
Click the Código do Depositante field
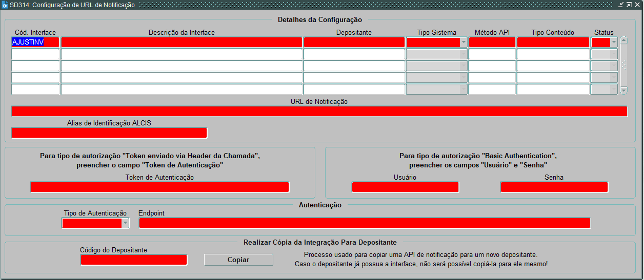[134, 260]
